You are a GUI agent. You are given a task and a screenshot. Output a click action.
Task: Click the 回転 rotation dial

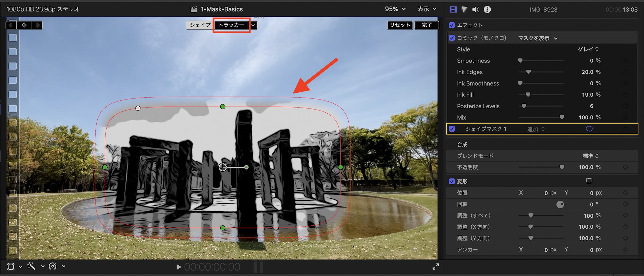560,205
